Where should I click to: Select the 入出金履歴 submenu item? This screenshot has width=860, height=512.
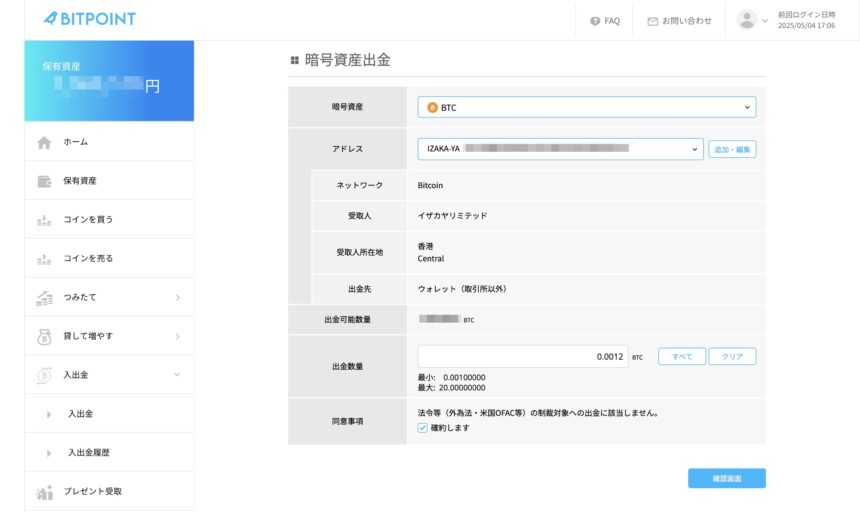[x=109, y=453]
